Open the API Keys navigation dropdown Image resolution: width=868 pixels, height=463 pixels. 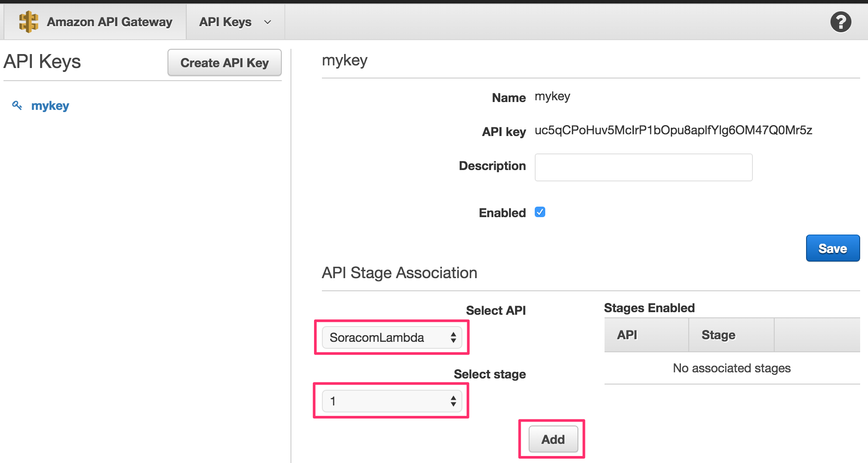point(235,21)
